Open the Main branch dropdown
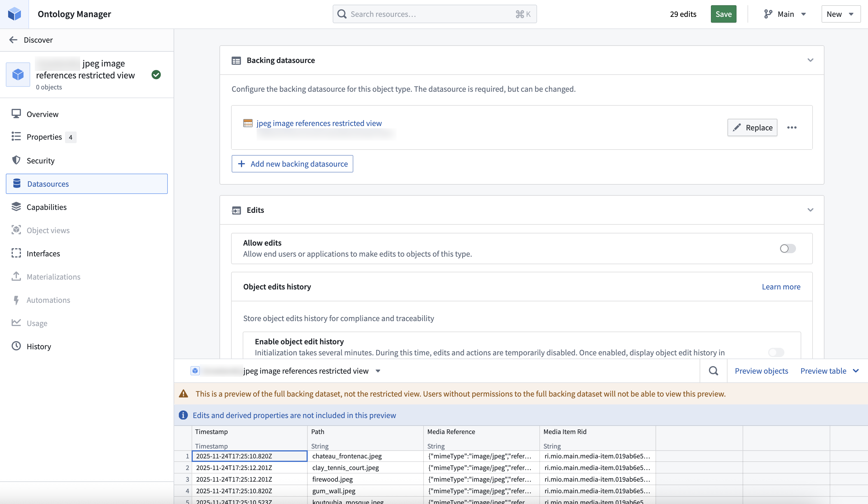The image size is (868, 504). click(x=786, y=14)
